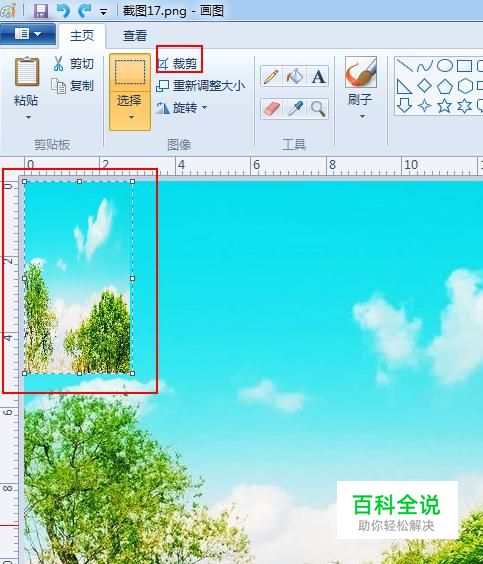
Task: Choose the Right triangle shape
Action: tap(404, 86)
